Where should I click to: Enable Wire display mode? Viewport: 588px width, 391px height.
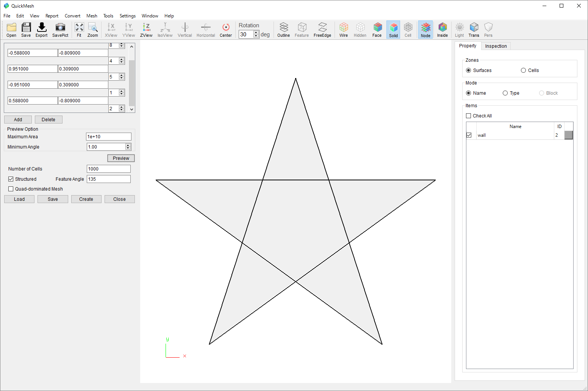[x=344, y=30]
